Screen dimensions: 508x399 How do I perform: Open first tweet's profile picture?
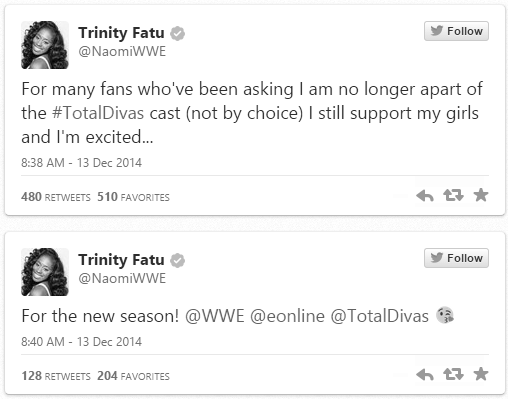coord(45,45)
